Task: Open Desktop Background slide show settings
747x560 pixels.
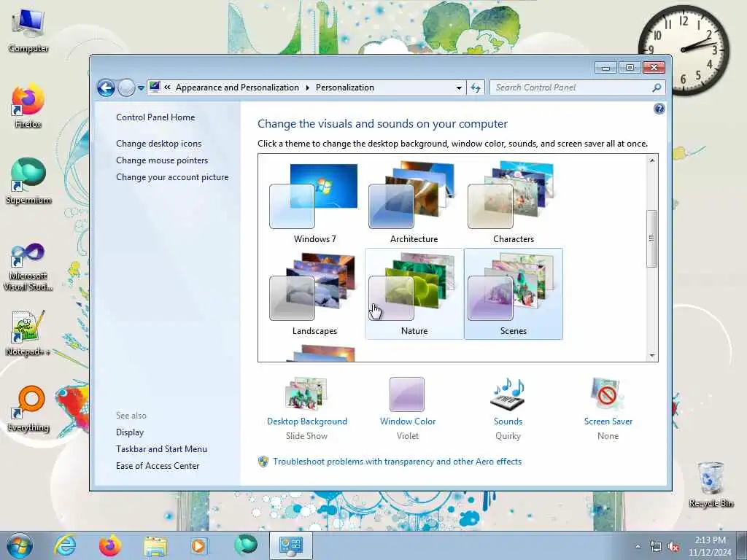Action: (306, 394)
